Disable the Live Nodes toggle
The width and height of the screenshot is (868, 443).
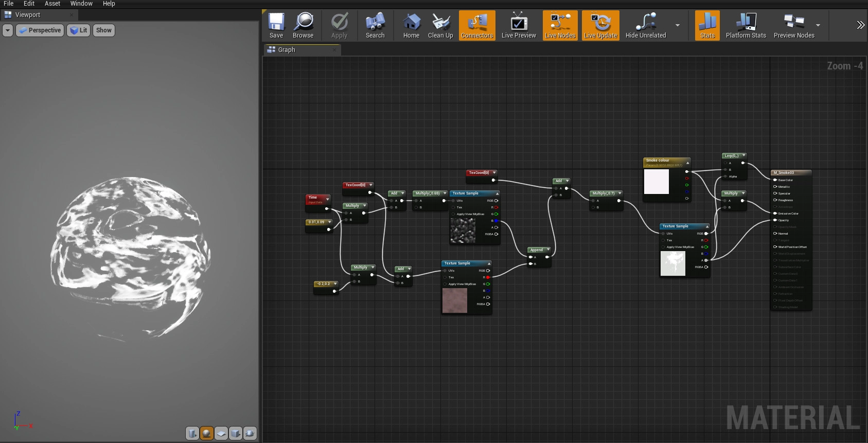click(560, 26)
